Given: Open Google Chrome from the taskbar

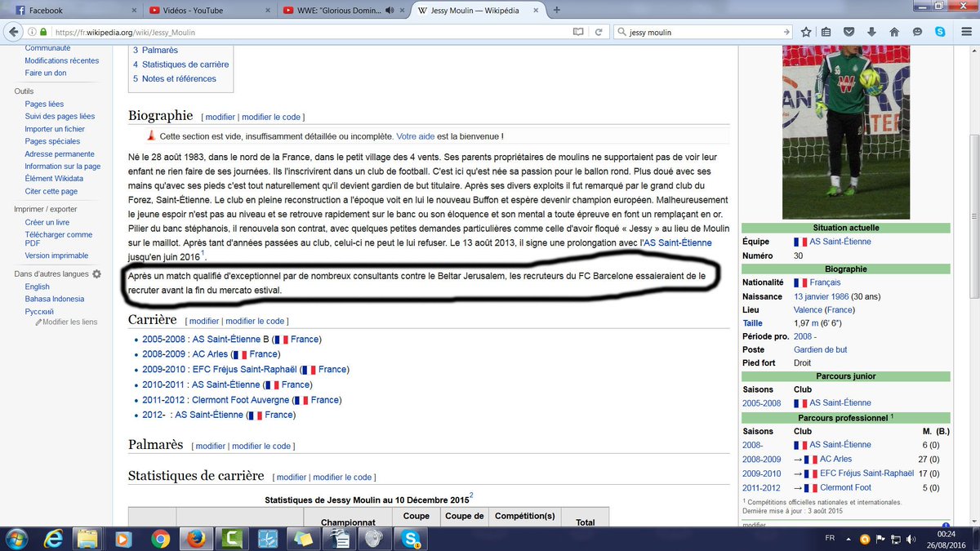Looking at the screenshot, I should point(160,539).
